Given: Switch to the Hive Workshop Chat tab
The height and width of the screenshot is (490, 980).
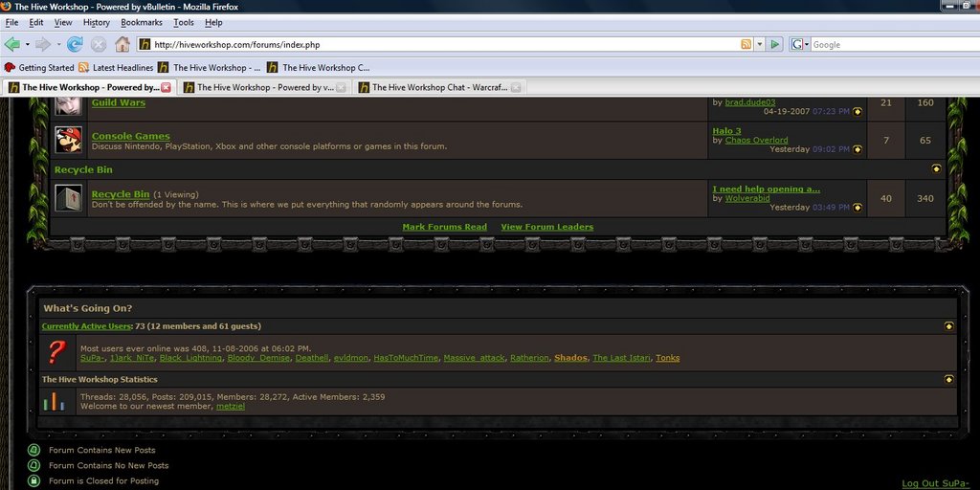Looking at the screenshot, I should click(x=438, y=87).
